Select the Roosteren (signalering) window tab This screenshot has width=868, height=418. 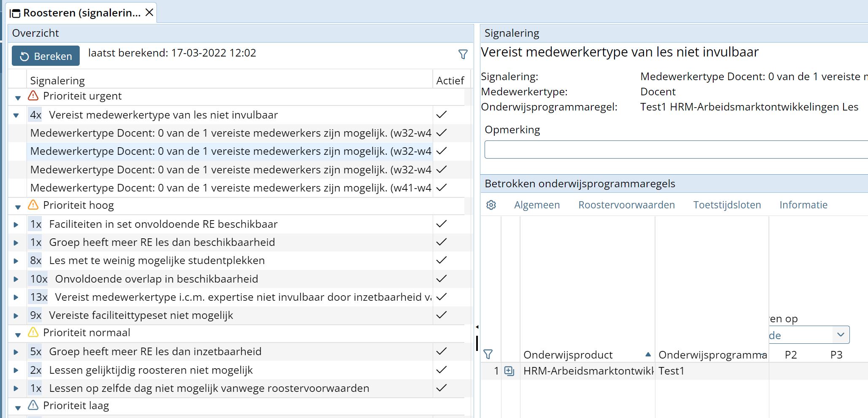tap(82, 13)
